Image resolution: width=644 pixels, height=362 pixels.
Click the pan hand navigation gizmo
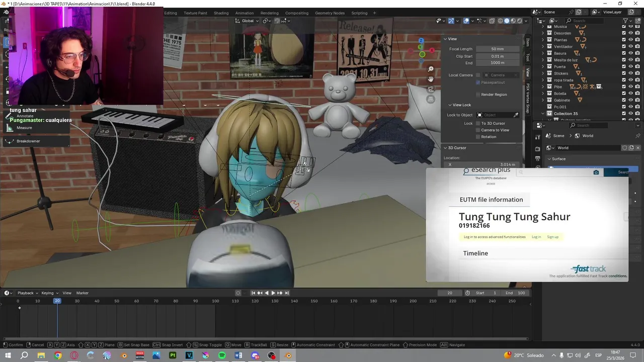pyautogui.click(x=431, y=79)
